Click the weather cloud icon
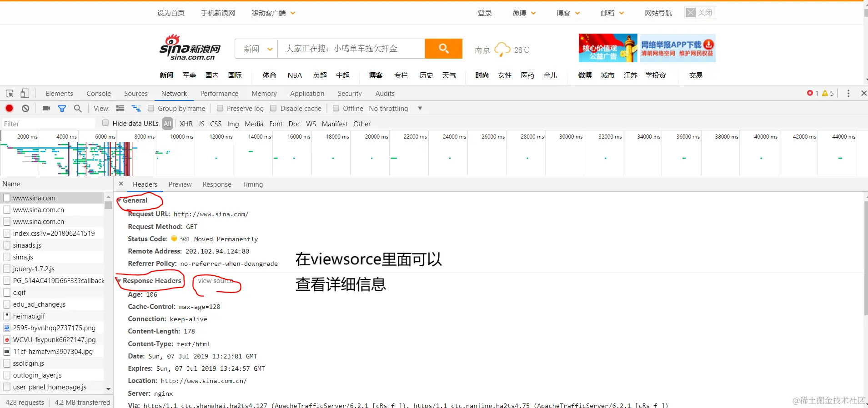Screen dimensions: 868x408 pyautogui.click(x=502, y=49)
